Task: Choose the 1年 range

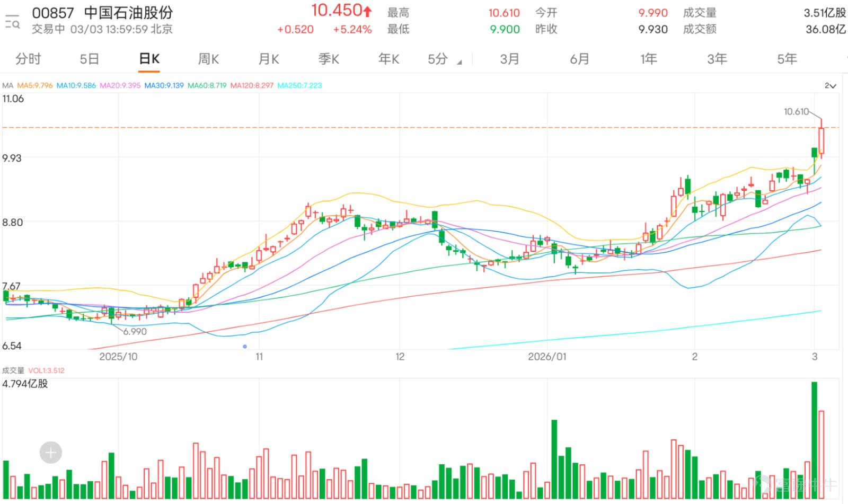Action: point(649,59)
